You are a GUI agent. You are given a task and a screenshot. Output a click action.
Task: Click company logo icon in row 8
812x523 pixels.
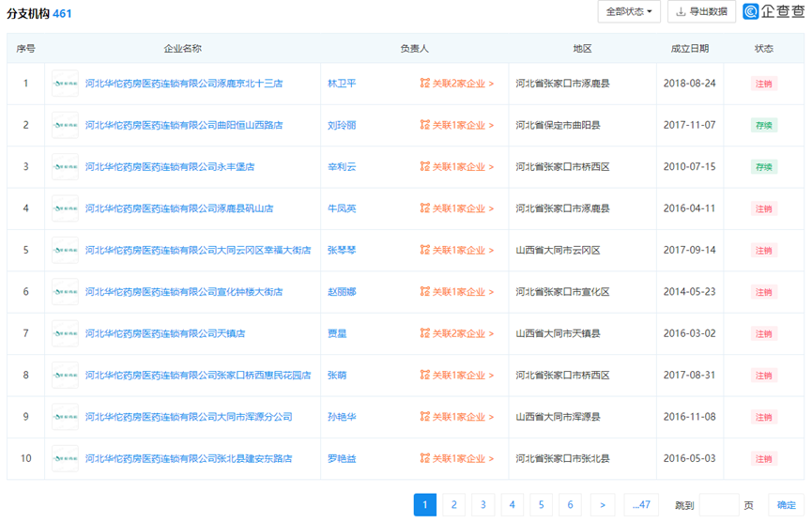click(x=65, y=376)
